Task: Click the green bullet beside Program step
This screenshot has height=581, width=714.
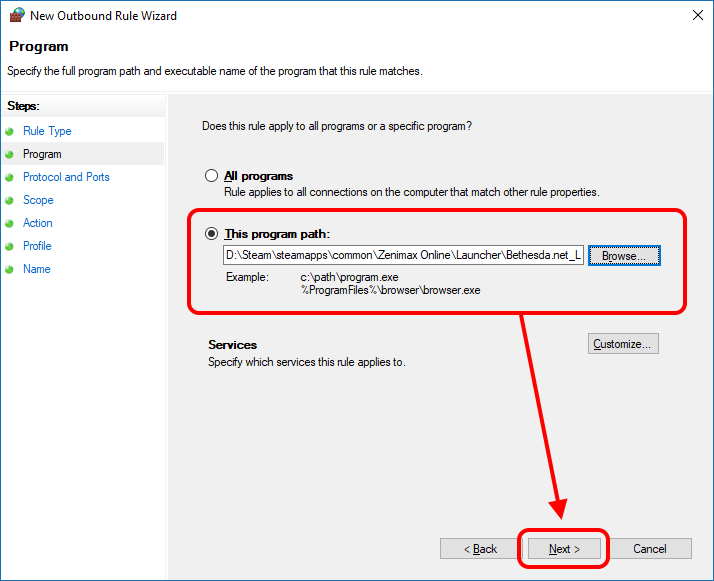Action: coord(10,155)
